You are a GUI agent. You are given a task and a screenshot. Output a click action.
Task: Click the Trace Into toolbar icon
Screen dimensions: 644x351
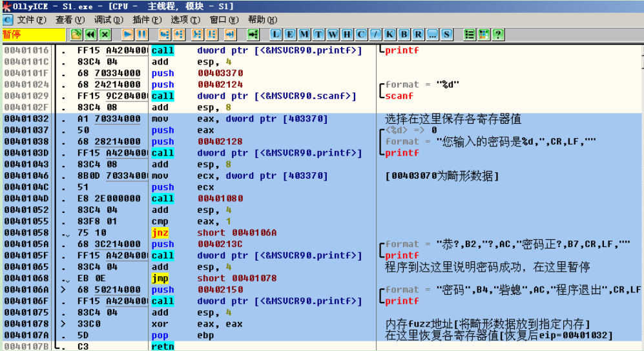pos(197,34)
